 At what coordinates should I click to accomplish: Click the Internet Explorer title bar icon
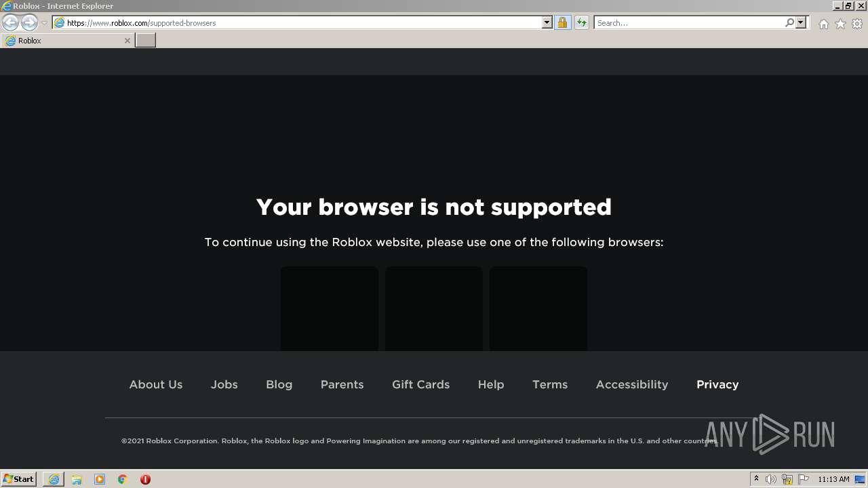pyautogui.click(x=7, y=6)
